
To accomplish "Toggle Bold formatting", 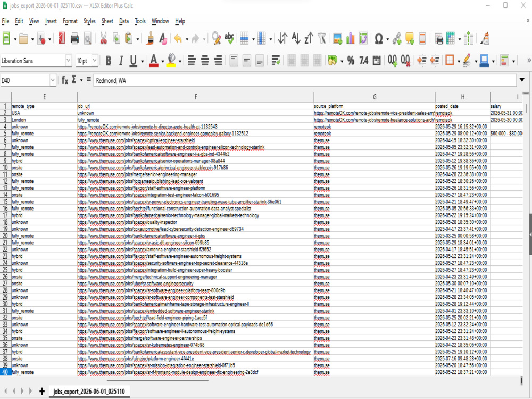I will [108, 61].
